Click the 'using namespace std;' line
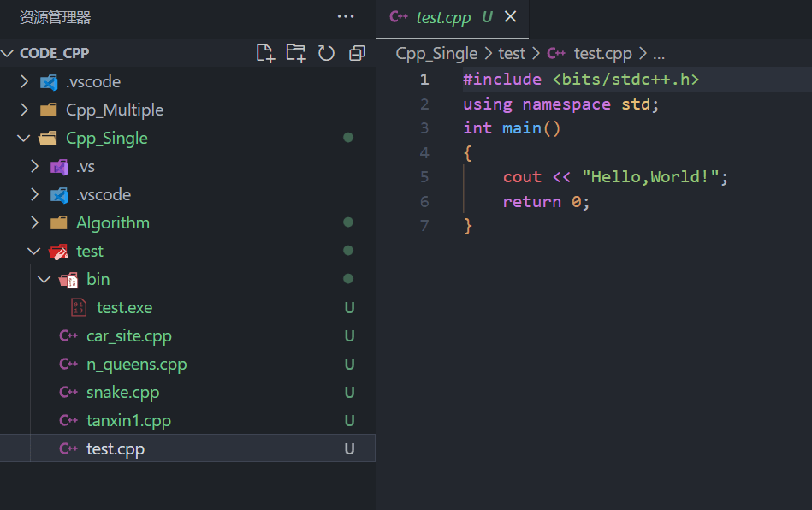The height and width of the screenshot is (510, 812). [x=560, y=104]
